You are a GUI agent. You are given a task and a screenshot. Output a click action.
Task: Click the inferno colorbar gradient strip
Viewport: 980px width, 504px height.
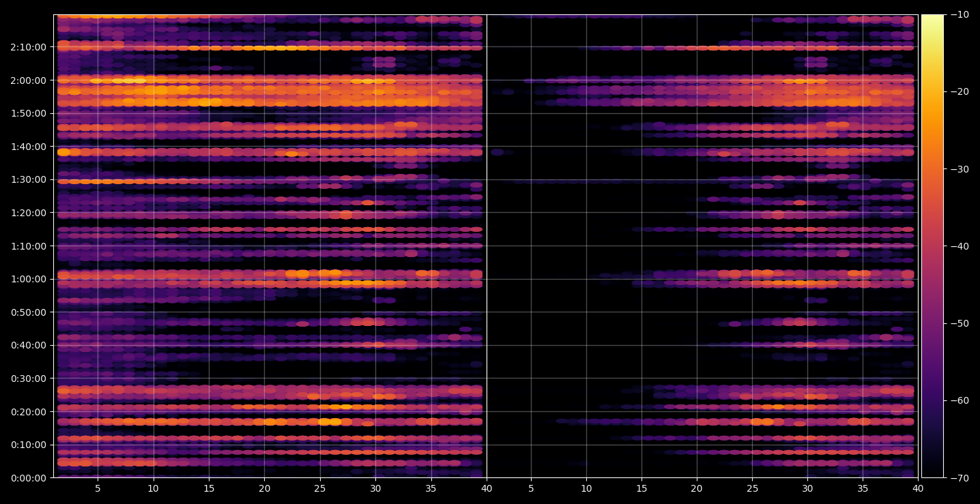(x=932, y=246)
